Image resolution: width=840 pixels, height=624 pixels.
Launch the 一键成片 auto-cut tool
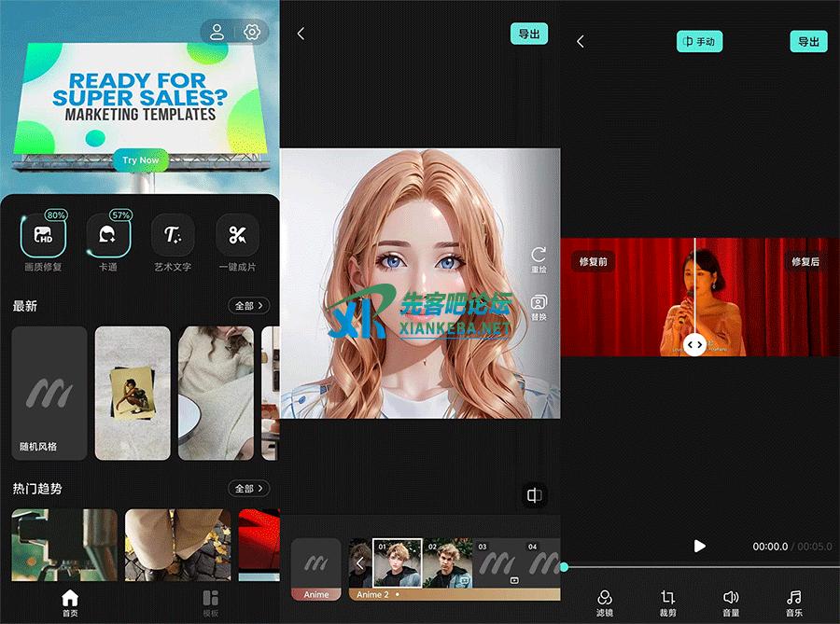[x=237, y=236]
